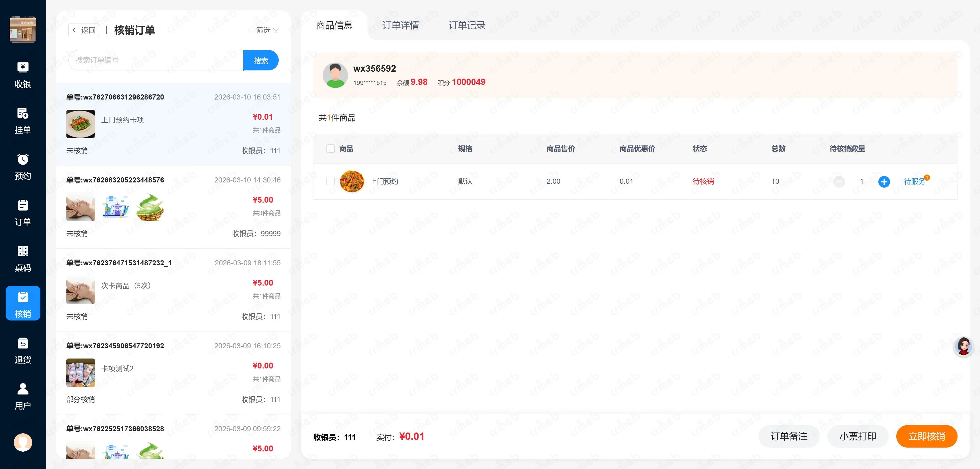Click the 次卡商品（5次） massage thumbnail
The height and width of the screenshot is (469, 980).
[x=81, y=290]
